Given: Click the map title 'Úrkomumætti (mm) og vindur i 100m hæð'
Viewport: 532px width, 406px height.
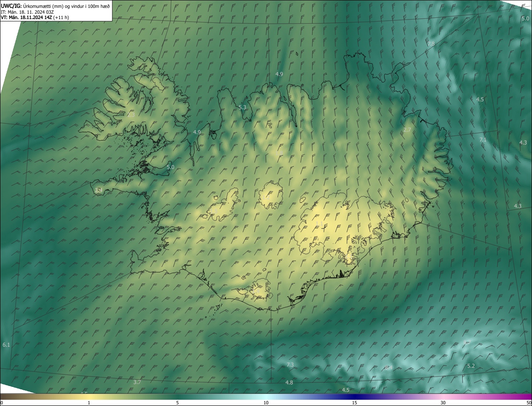Looking at the screenshot, I should click(66, 6).
